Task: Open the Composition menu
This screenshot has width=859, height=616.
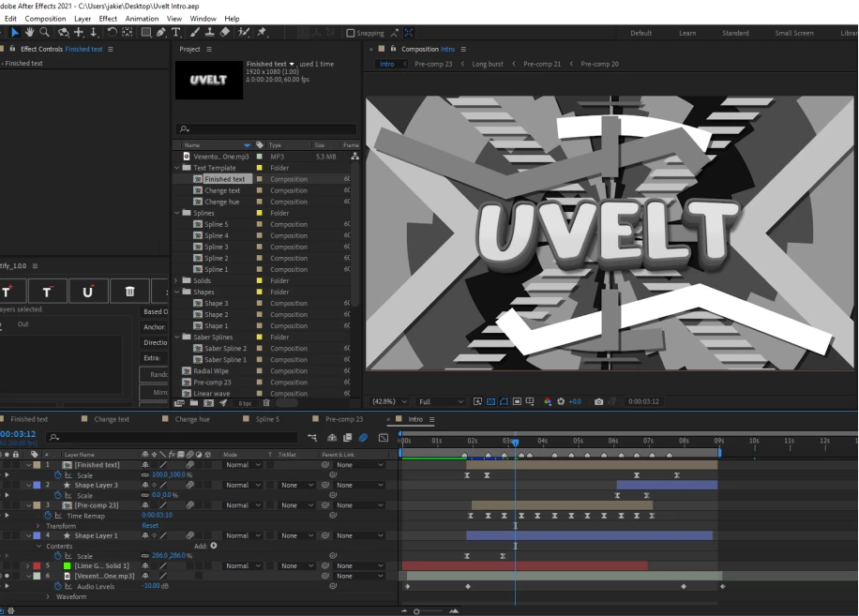Action: pyautogui.click(x=45, y=19)
